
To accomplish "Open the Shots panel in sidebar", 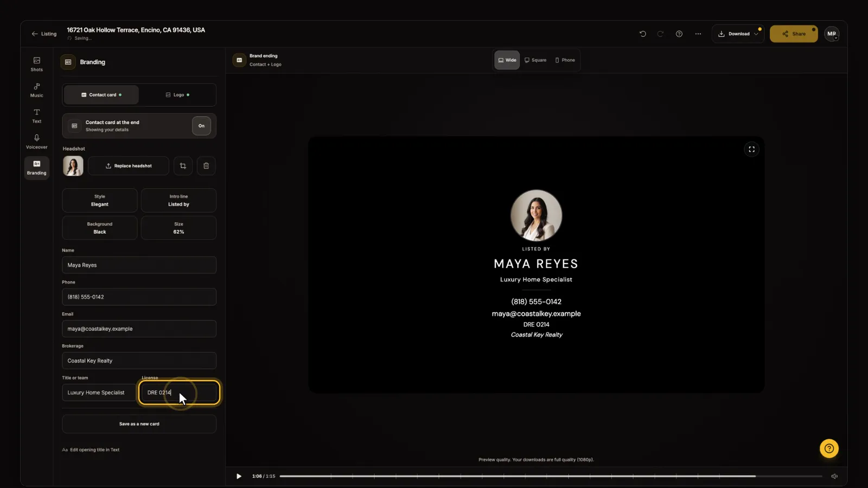I will pos(36,64).
